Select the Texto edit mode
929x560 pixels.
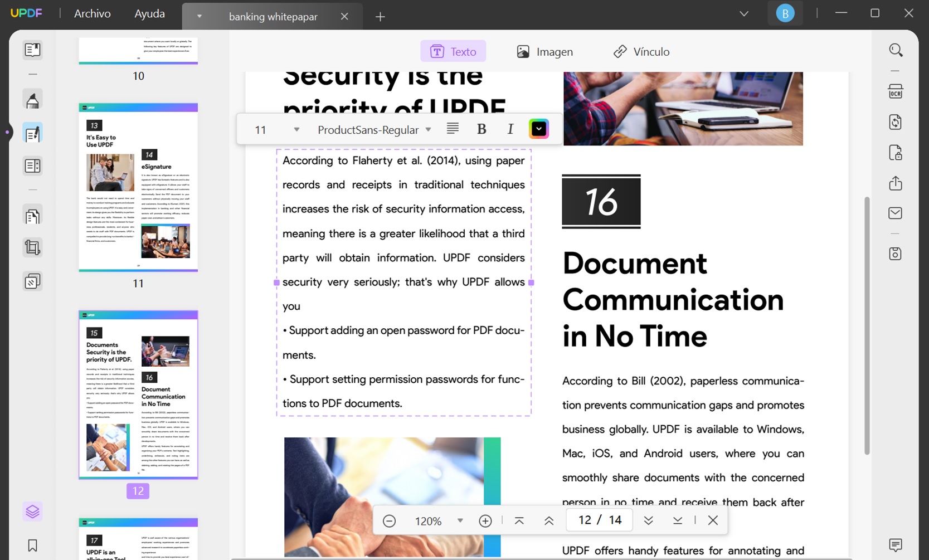pos(453,51)
